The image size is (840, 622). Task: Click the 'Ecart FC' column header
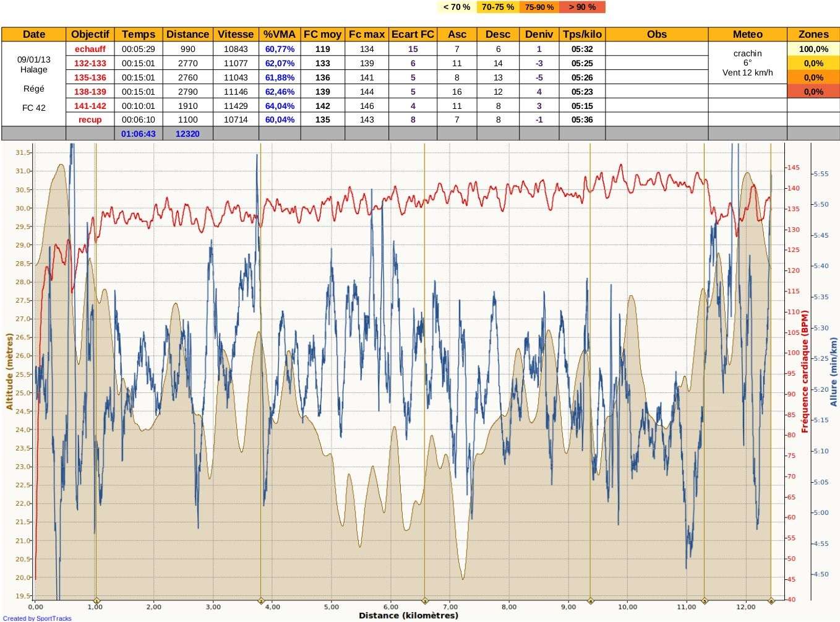coord(413,34)
